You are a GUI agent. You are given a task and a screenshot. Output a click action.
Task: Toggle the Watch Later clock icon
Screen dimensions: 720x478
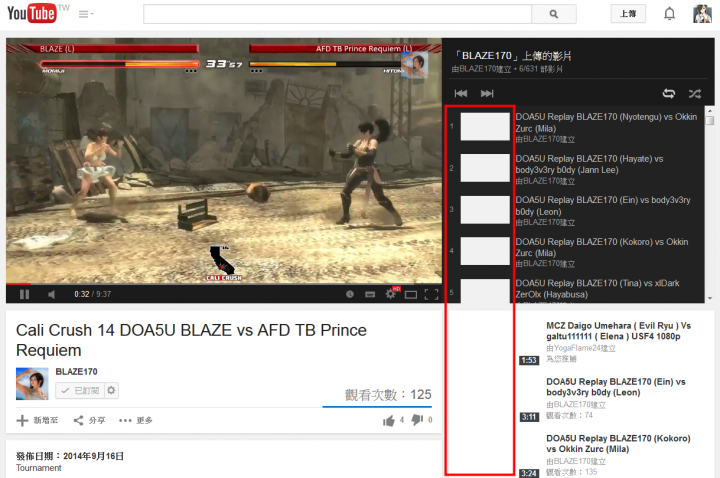point(350,294)
